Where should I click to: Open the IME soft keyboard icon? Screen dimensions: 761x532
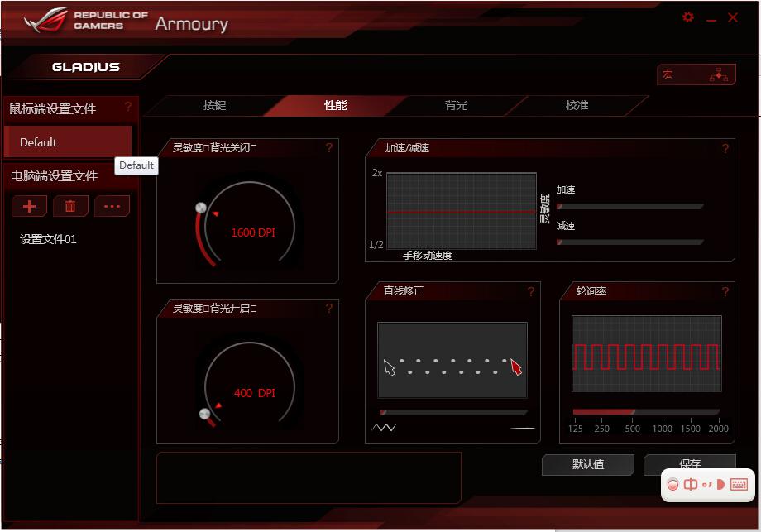click(x=739, y=485)
